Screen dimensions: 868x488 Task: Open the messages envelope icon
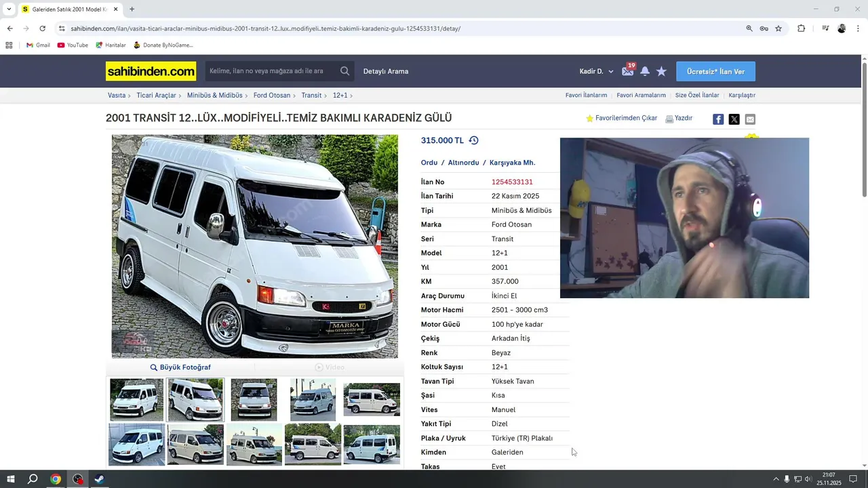628,70
